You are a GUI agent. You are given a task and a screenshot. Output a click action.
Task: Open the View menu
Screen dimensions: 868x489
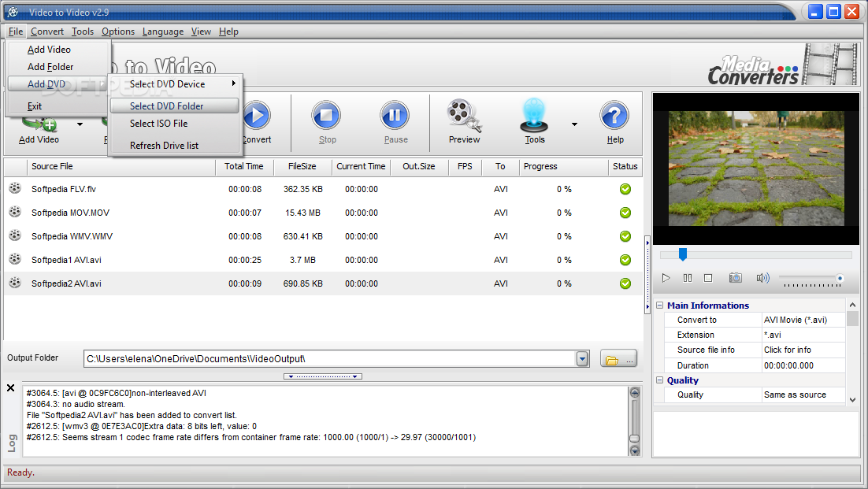tap(201, 31)
